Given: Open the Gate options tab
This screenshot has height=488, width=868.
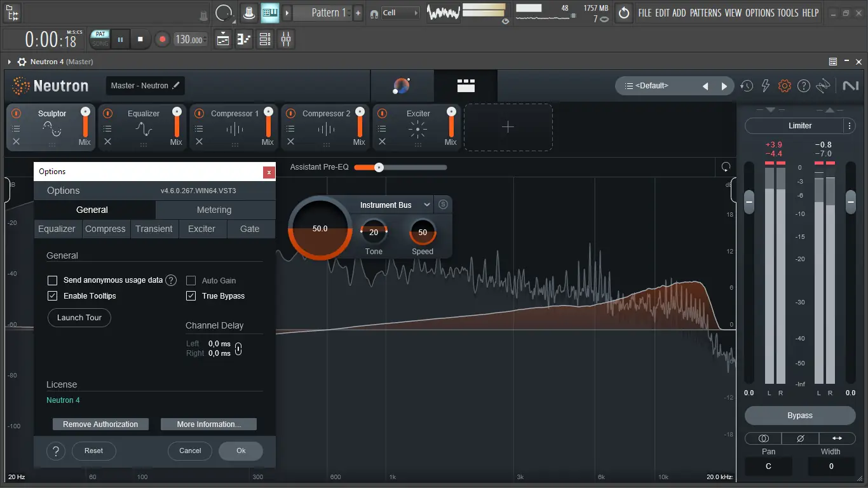Looking at the screenshot, I should [x=250, y=229].
